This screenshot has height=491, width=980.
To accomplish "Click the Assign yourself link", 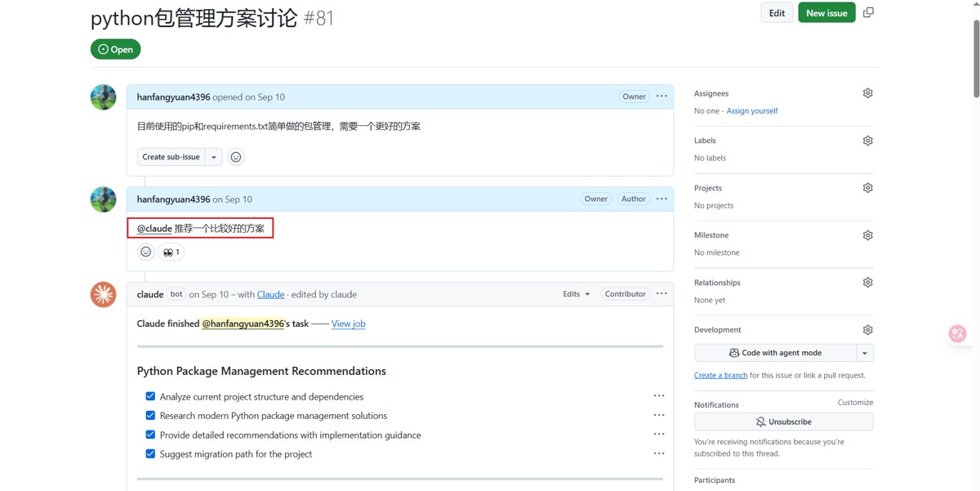I will tap(752, 111).
